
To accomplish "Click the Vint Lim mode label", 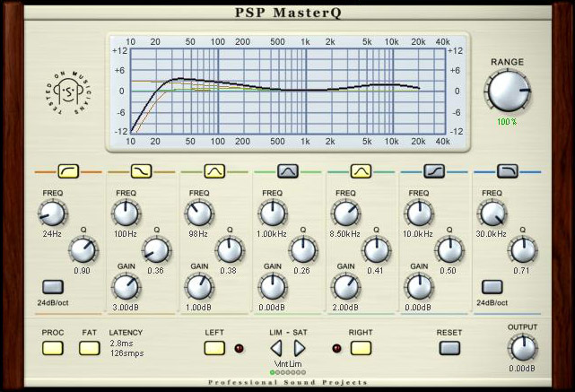I will (288, 364).
